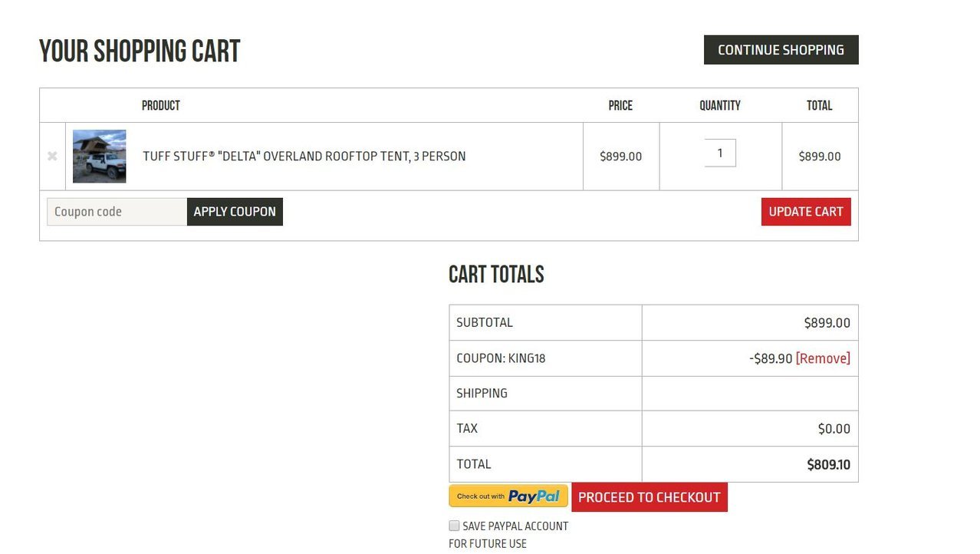Click the Total column header
Viewport: 980px width, 554px height.
click(819, 106)
